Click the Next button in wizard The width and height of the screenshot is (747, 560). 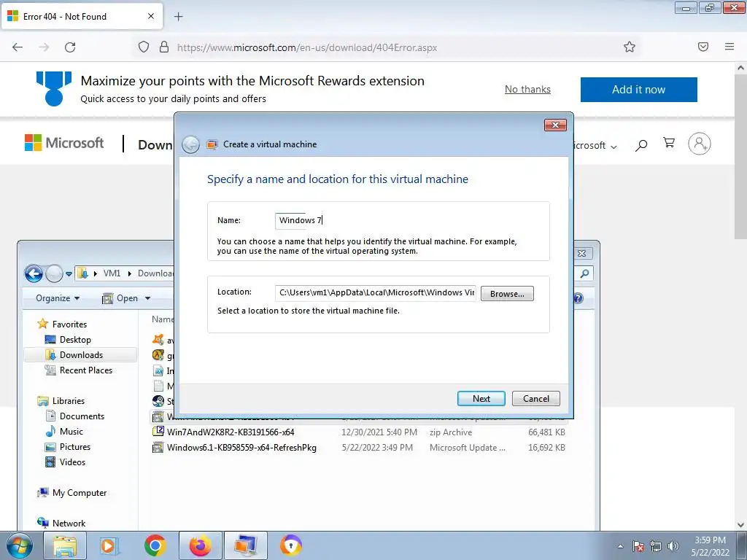pos(481,399)
